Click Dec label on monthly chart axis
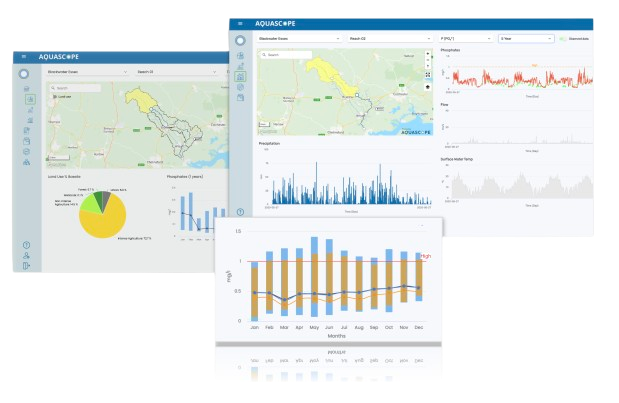The height and width of the screenshot is (403, 619). pos(418,328)
